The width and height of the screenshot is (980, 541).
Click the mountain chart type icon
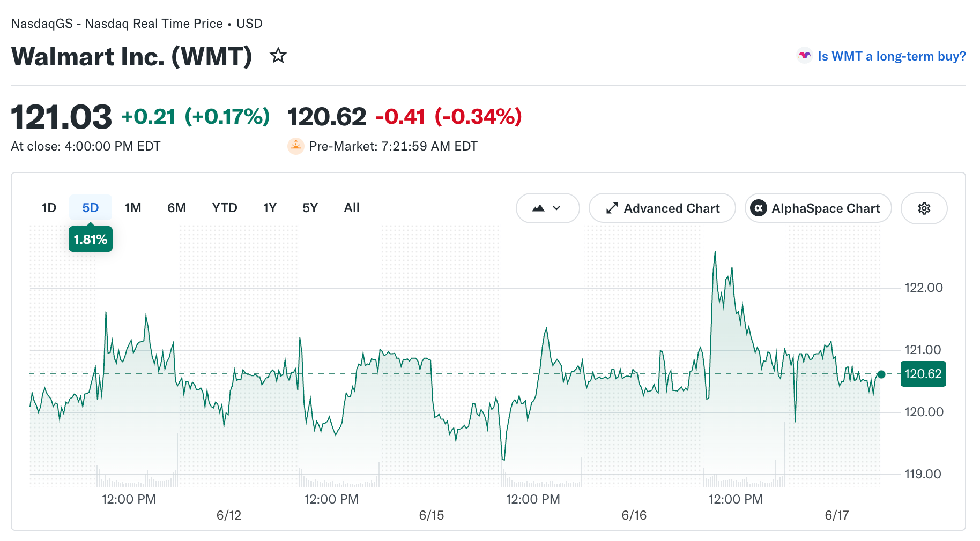pyautogui.click(x=538, y=208)
